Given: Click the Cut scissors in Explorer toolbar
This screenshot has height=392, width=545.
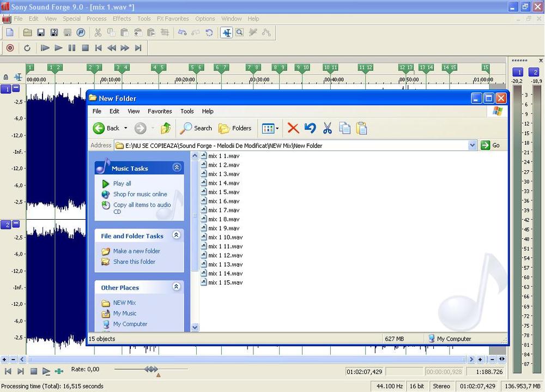Looking at the screenshot, I should [327, 128].
